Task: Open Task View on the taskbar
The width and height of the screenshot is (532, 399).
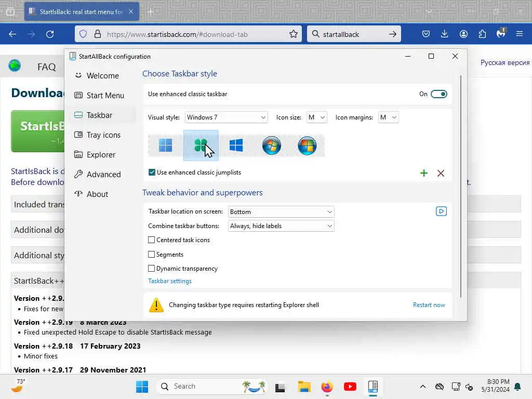Action: tap(280, 387)
